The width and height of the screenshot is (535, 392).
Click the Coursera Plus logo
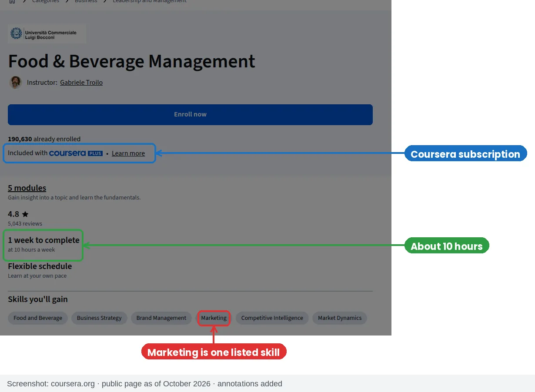tap(76, 153)
